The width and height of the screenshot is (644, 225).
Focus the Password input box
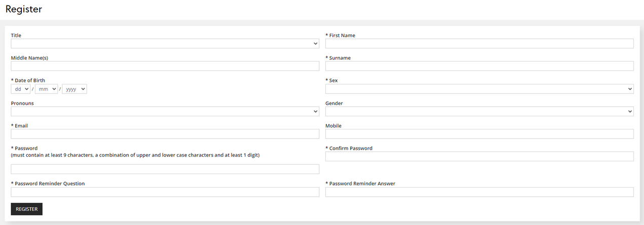(x=165, y=169)
